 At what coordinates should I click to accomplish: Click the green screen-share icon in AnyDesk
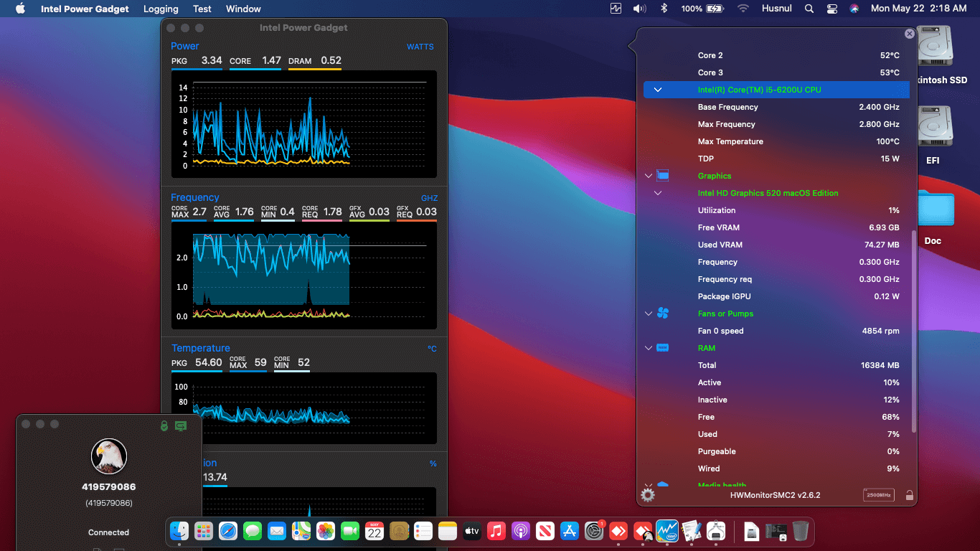181,425
